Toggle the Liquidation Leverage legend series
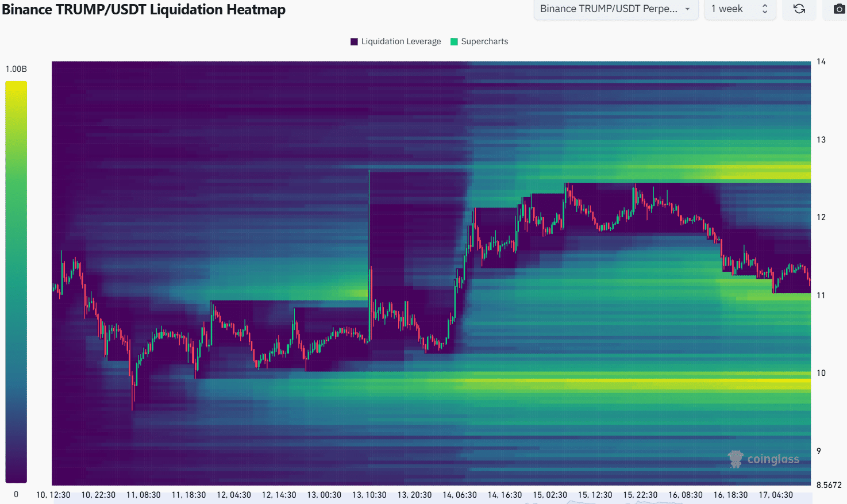Viewport: 847px width, 504px height. click(396, 41)
